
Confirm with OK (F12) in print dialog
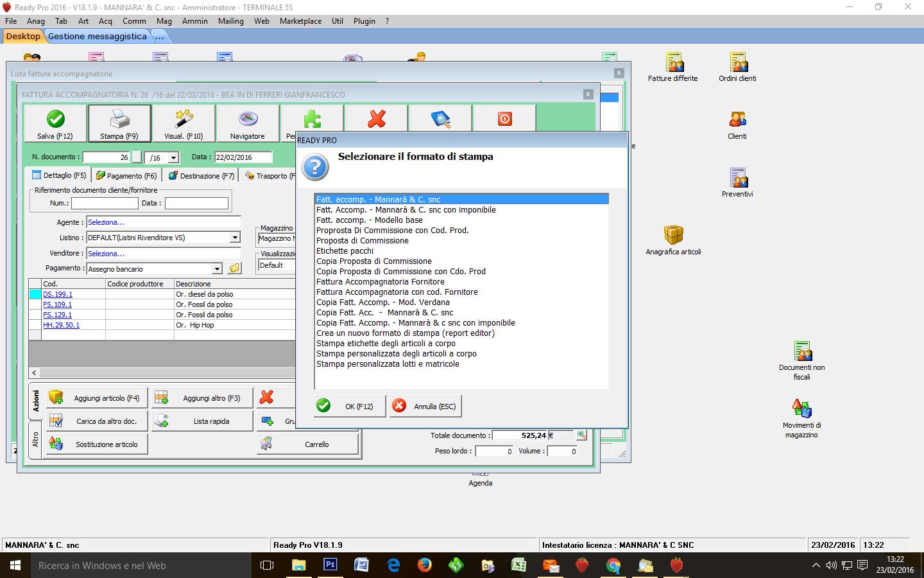(350, 406)
